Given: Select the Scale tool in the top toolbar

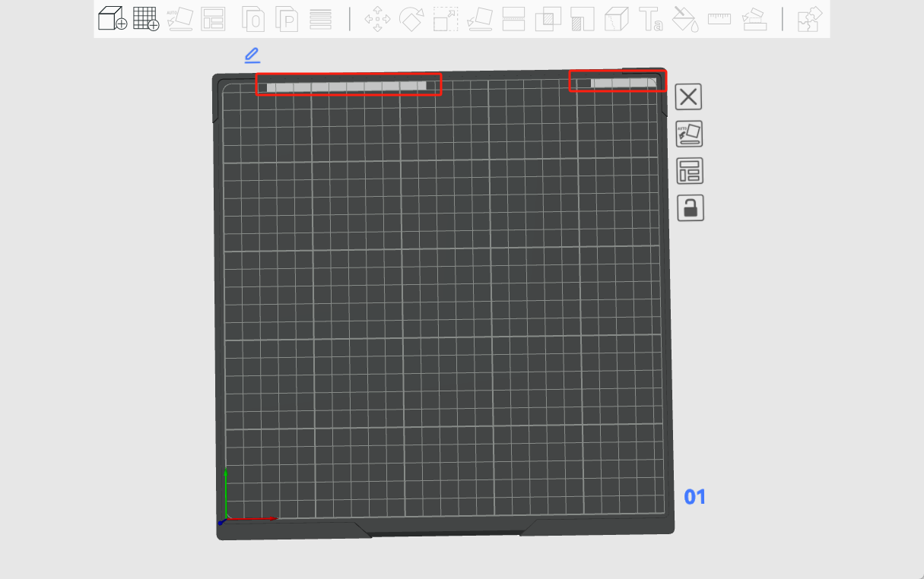Looking at the screenshot, I should tap(446, 19).
